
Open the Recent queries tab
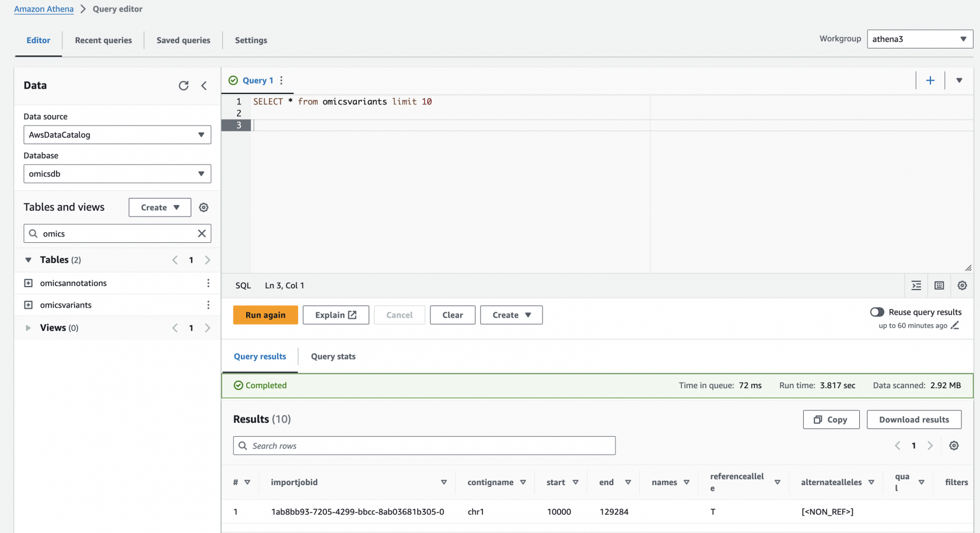(103, 40)
